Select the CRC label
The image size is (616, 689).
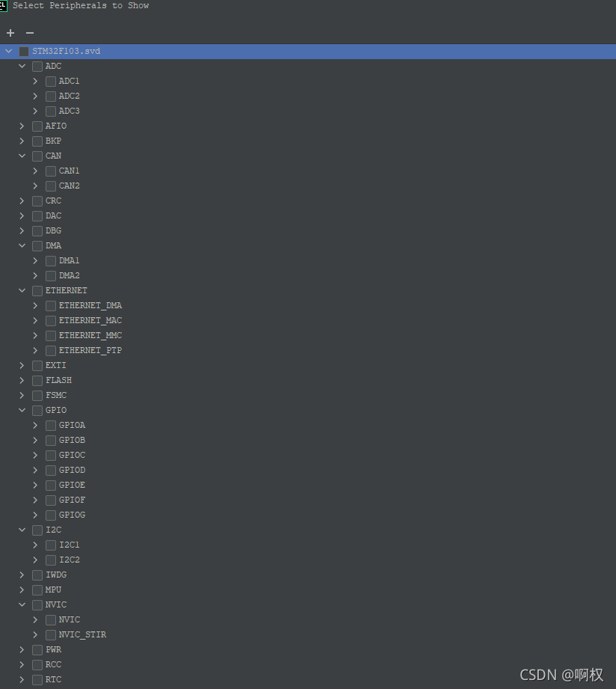[54, 200]
